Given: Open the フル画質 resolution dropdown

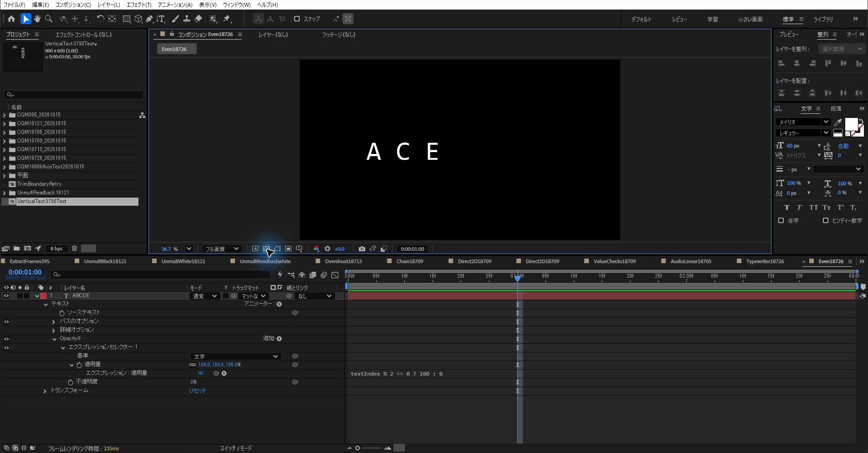Looking at the screenshot, I should pyautogui.click(x=221, y=249).
